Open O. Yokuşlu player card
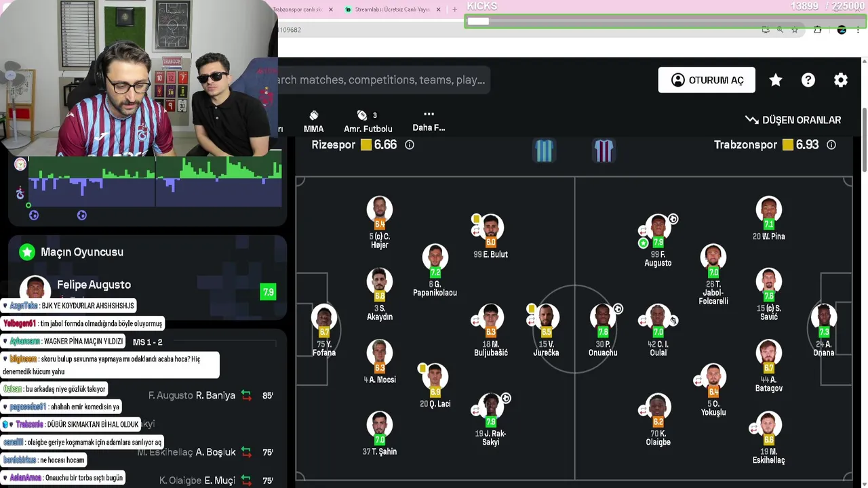The image size is (868, 488). 713,390
